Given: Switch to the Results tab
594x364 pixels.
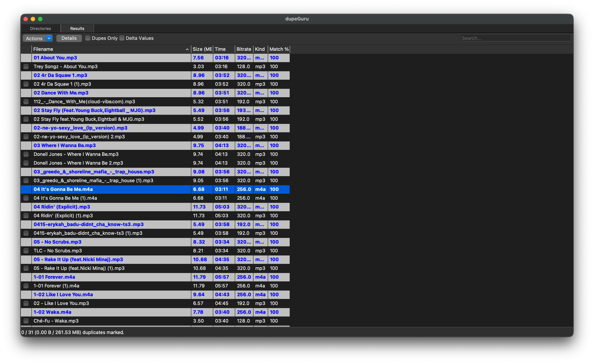Looking at the screenshot, I should pos(77,29).
